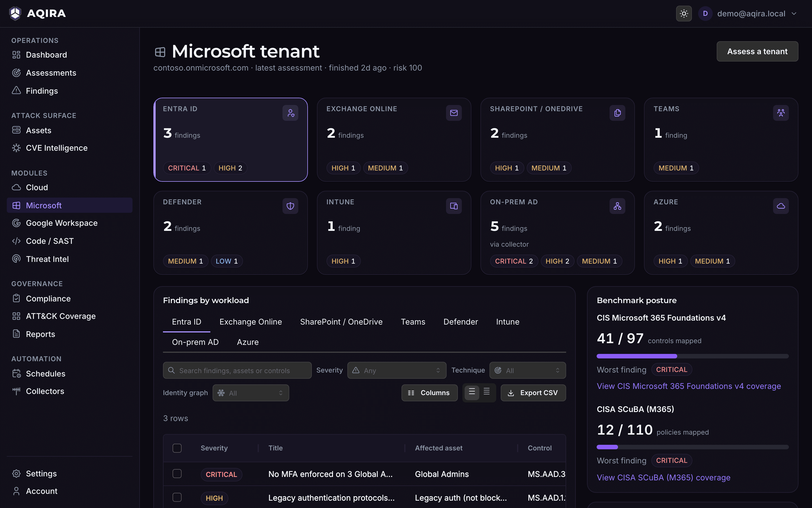Click the Entra ID card user icon
This screenshot has width=812, height=508.
pyautogui.click(x=290, y=113)
